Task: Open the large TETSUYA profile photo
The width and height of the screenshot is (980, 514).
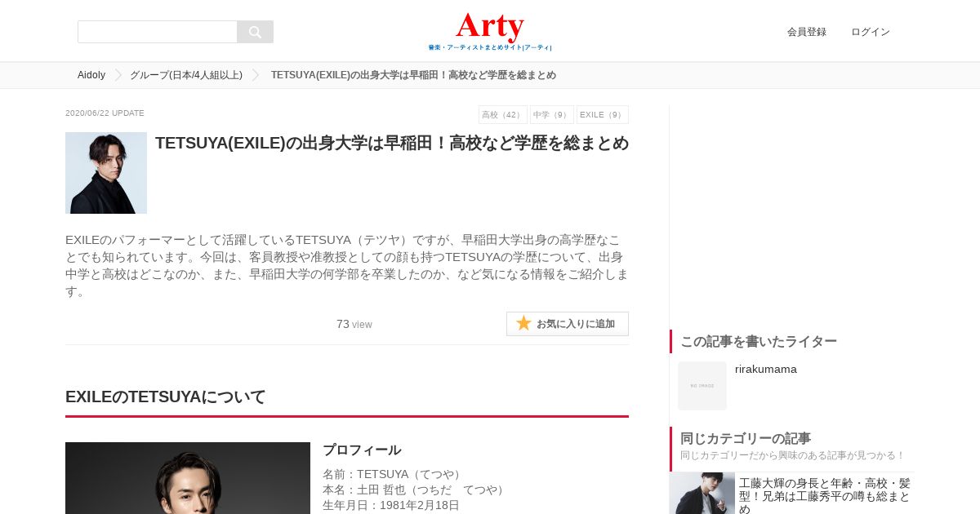Action: [x=188, y=478]
